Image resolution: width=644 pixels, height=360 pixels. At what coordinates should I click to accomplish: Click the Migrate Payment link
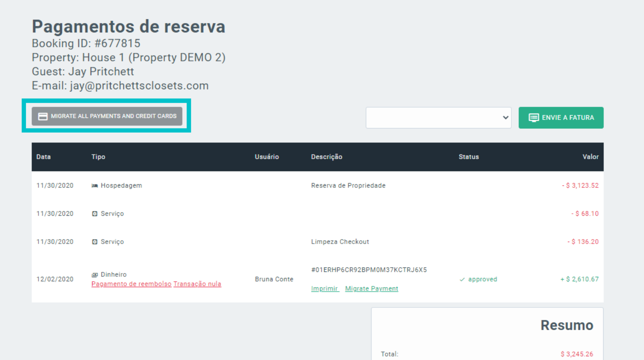pos(372,289)
